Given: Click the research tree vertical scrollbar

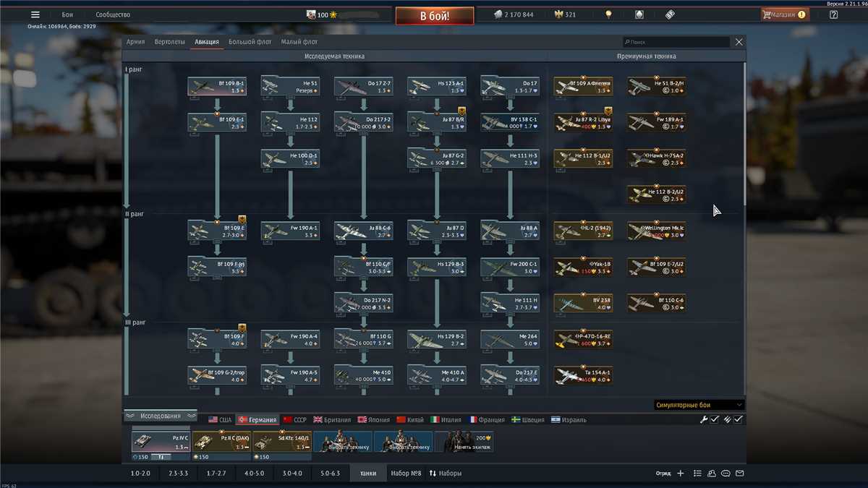Looking at the screenshot, I should coord(744,134).
